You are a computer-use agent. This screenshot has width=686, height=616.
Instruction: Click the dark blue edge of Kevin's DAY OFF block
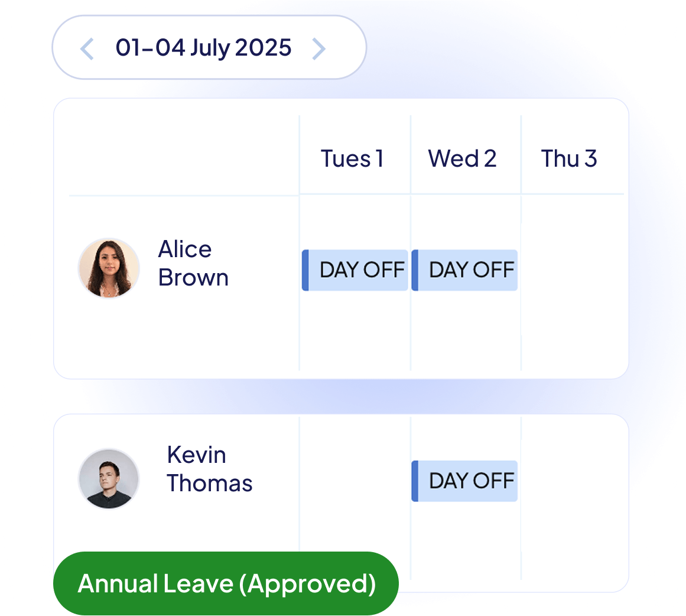click(x=415, y=481)
